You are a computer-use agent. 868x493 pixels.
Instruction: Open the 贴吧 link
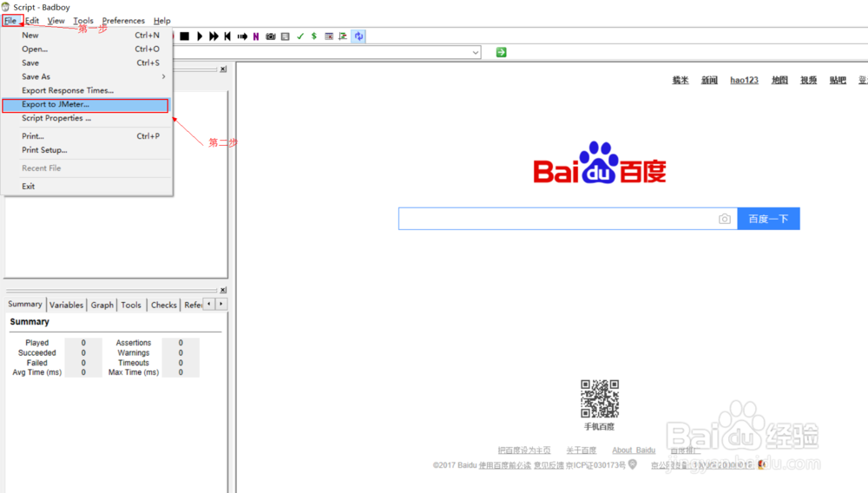pyautogui.click(x=838, y=80)
